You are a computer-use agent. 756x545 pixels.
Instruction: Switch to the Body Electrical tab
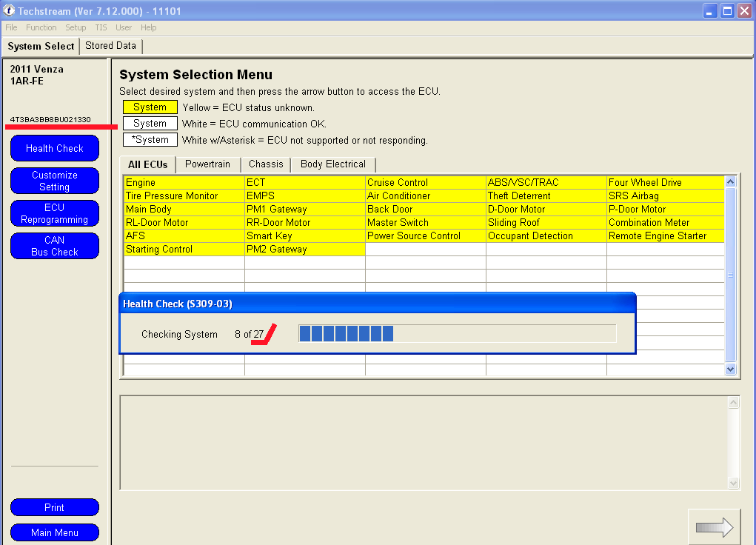(333, 164)
